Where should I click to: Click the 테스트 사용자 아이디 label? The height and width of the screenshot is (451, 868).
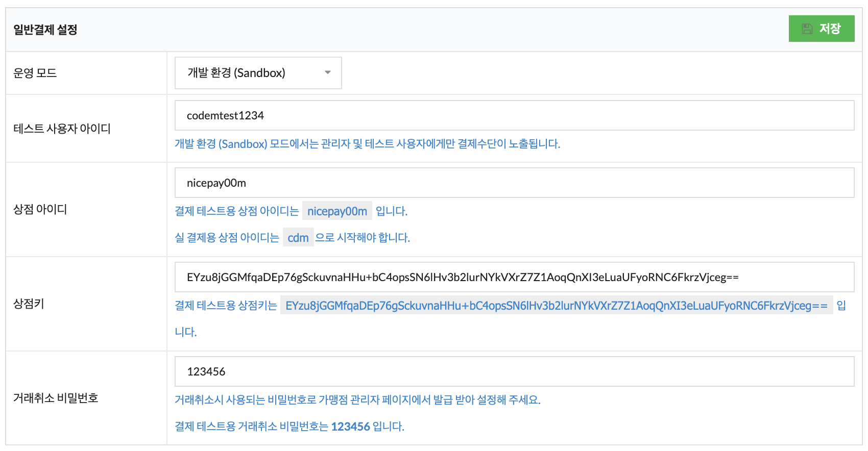pyautogui.click(x=62, y=129)
